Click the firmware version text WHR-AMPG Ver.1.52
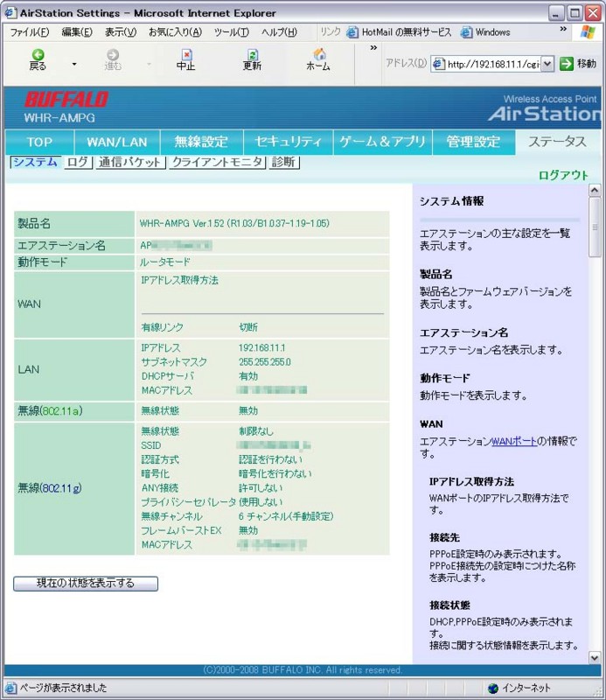 (234, 223)
